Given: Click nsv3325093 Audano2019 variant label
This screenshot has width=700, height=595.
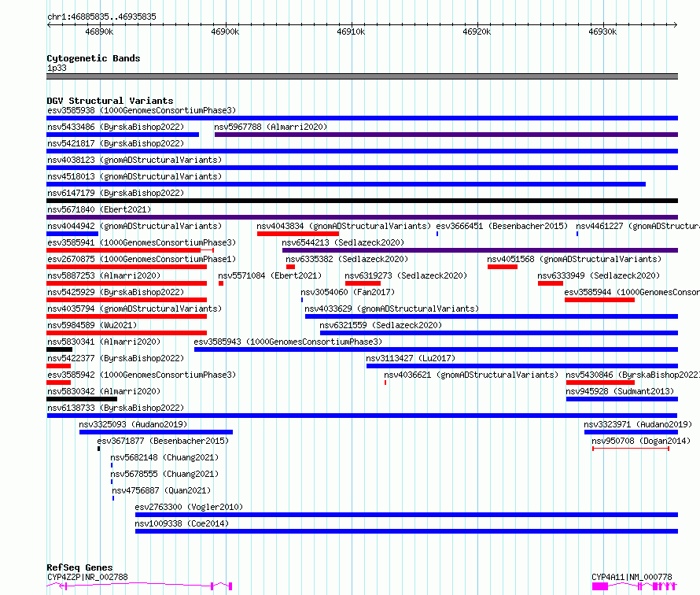Looking at the screenshot, I should pyautogui.click(x=133, y=424).
